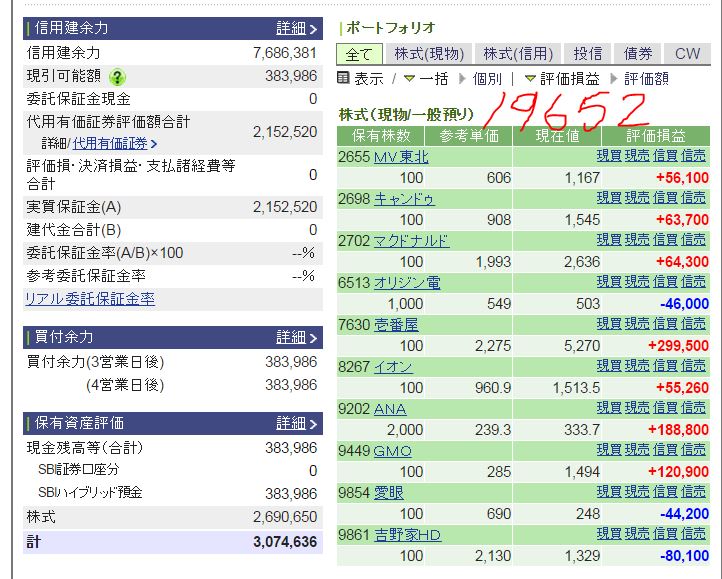
Task: Click the 2,690,650 株式 value
Action: click(x=285, y=517)
